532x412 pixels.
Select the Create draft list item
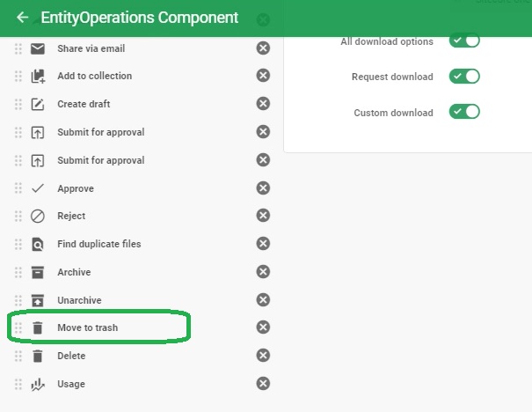[x=84, y=104]
